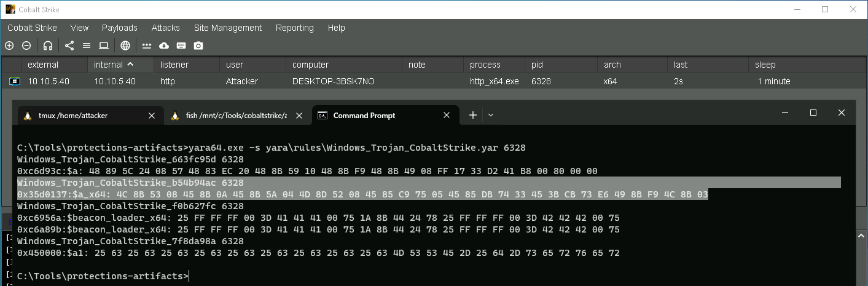Switch to pivot graph view icon
Screen dimensions: 868x286
(x=69, y=46)
